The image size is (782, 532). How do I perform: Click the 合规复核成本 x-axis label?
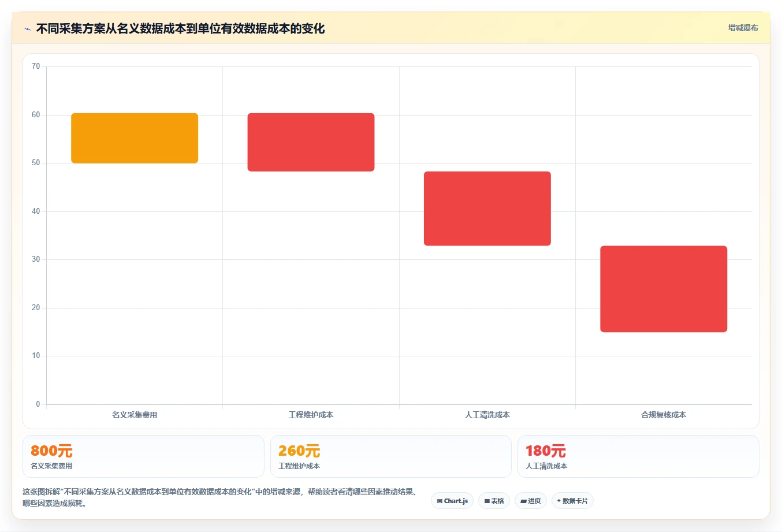click(x=664, y=415)
